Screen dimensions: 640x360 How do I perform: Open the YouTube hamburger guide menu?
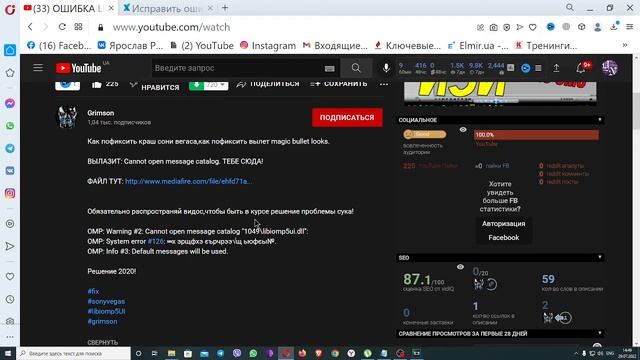point(38,68)
